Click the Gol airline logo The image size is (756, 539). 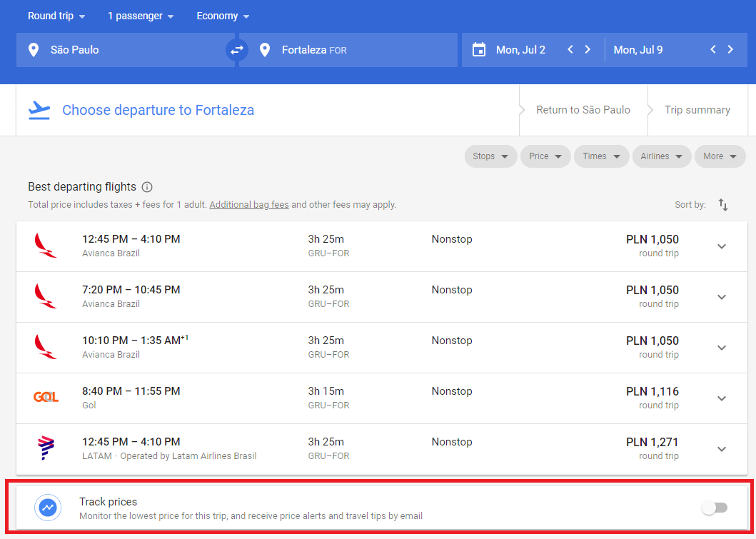click(46, 397)
